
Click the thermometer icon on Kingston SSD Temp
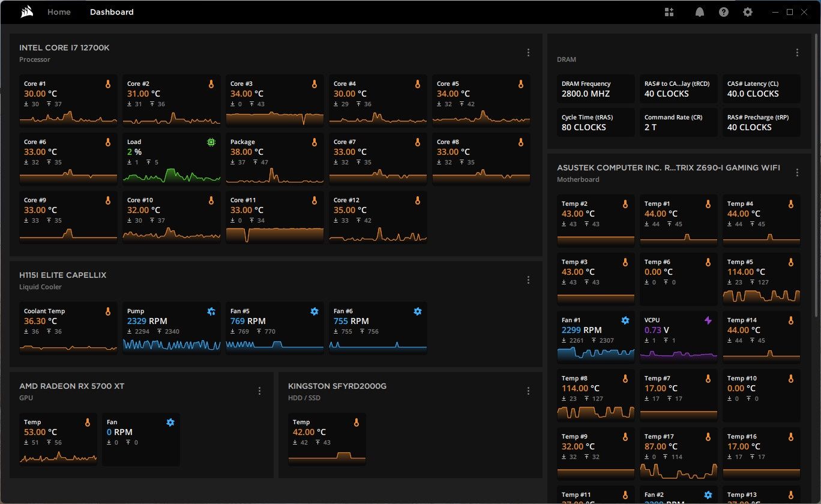click(356, 423)
